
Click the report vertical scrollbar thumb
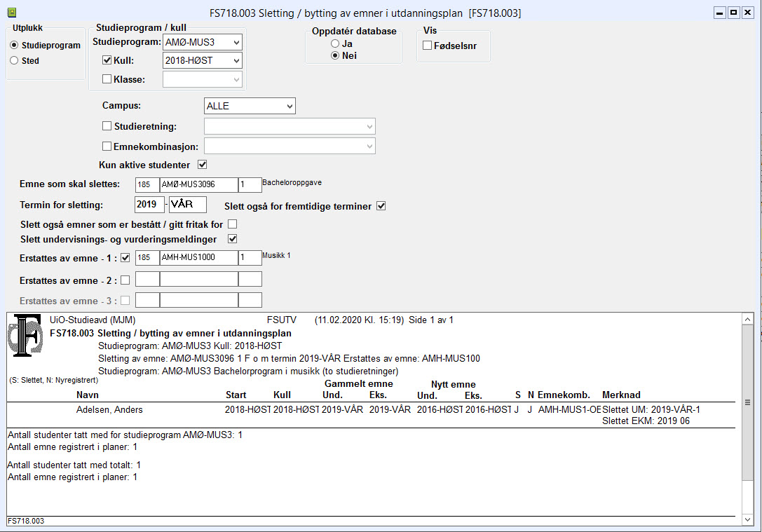[x=747, y=402]
